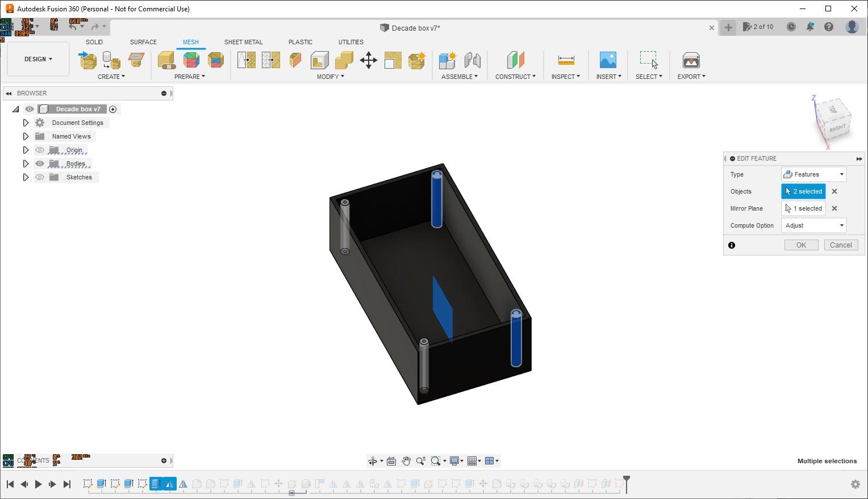Select the mesh Shell tool icon

point(319,60)
